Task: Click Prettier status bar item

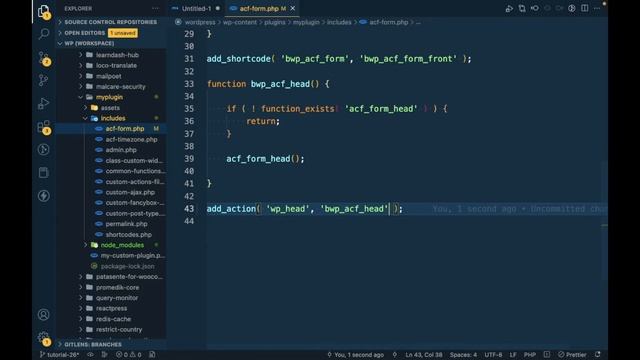Action: point(572,354)
